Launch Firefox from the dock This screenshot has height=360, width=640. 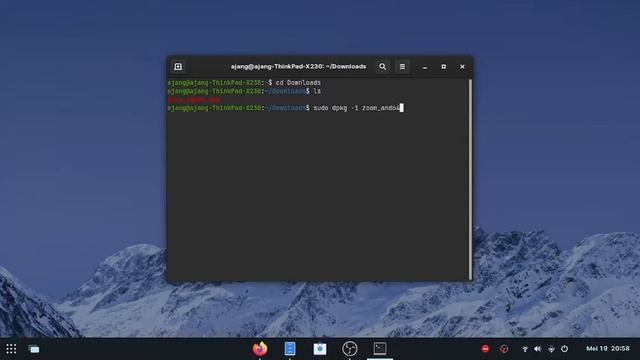[x=260, y=349]
